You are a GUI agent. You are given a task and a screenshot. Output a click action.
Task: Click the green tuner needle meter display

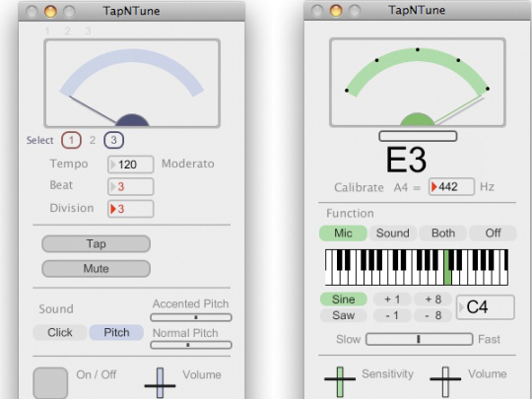coord(418,83)
